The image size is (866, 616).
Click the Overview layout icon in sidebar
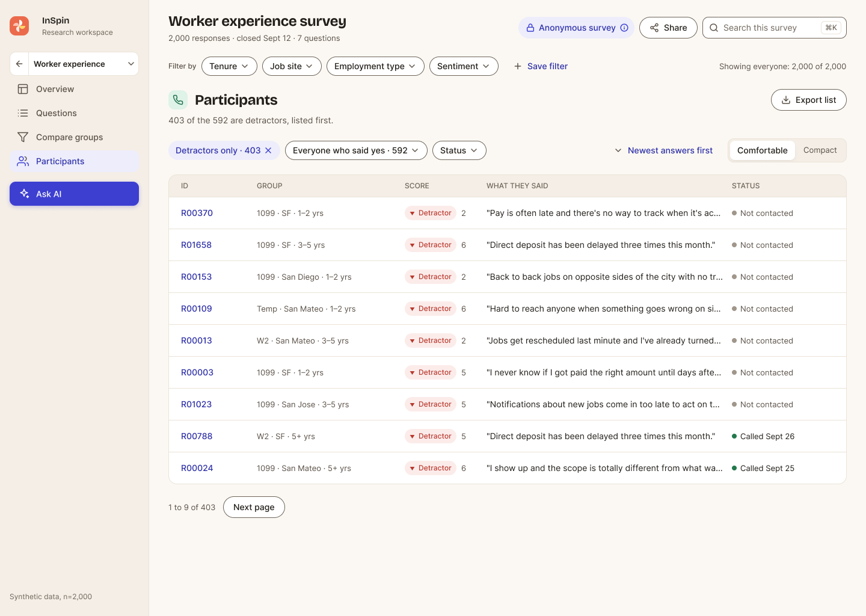pyautogui.click(x=23, y=89)
